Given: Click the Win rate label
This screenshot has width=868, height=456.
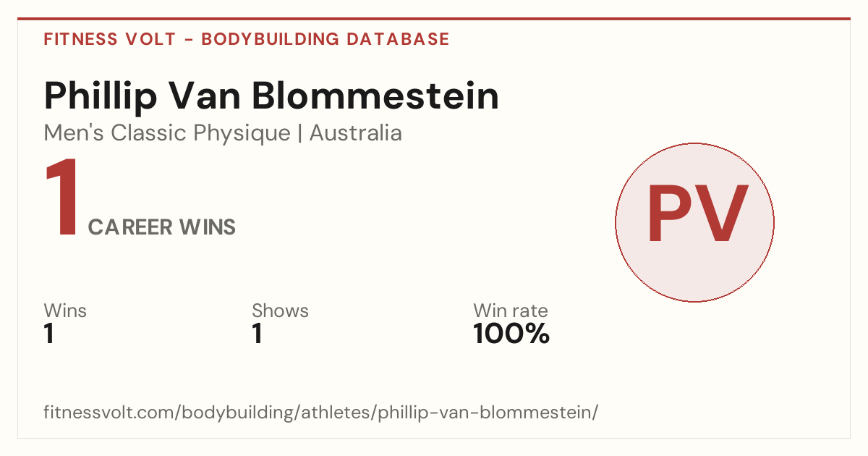Looking at the screenshot, I should point(511,311).
